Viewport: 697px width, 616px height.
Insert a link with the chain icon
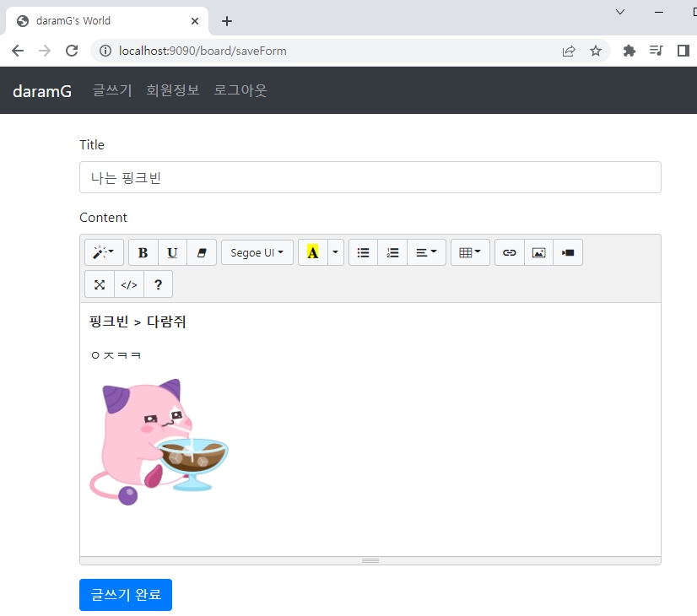(x=510, y=252)
